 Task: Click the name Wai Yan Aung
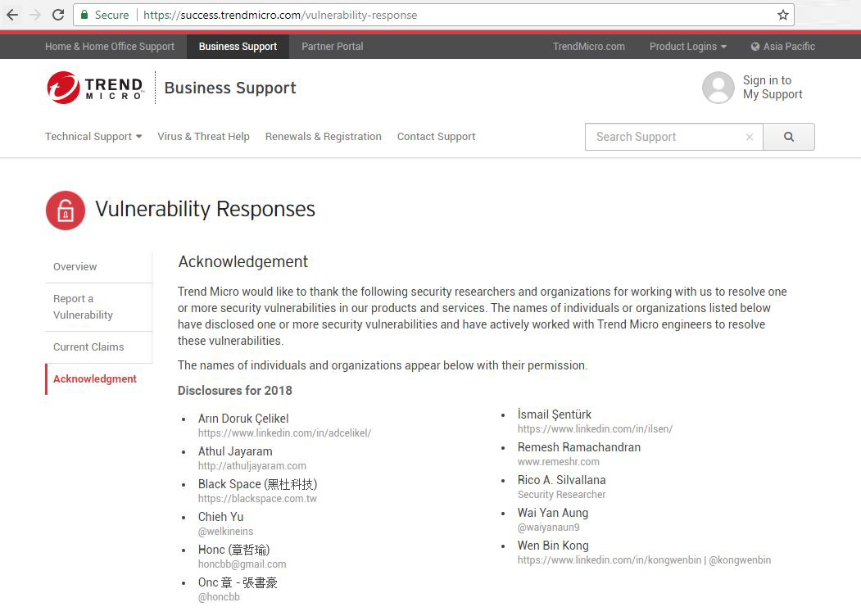click(552, 513)
